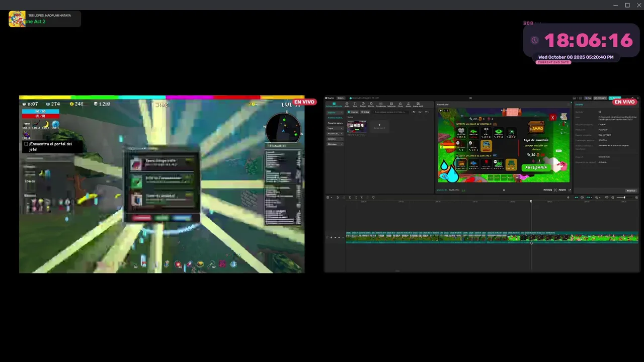
Task: Expand the Tuyos section in sidebar
Action: pos(335,128)
